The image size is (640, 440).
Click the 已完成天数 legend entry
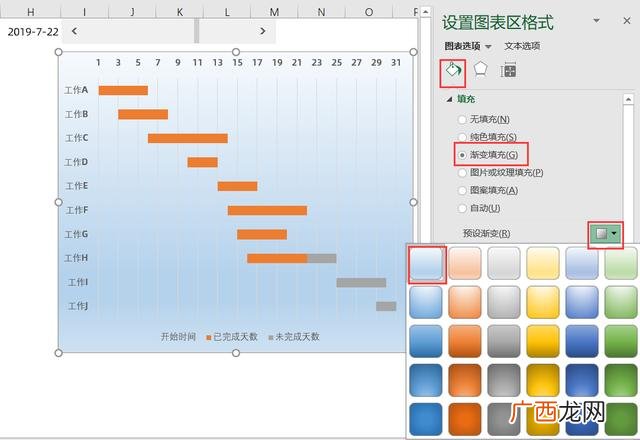pyautogui.click(x=232, y=337)
